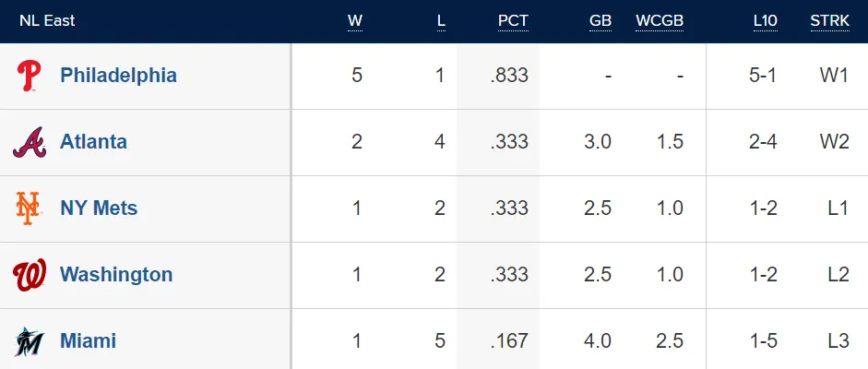Sort standings by W column header
The width and height of the screenshot is (868, 369).
pyautogui.click(x=355, y=21)
